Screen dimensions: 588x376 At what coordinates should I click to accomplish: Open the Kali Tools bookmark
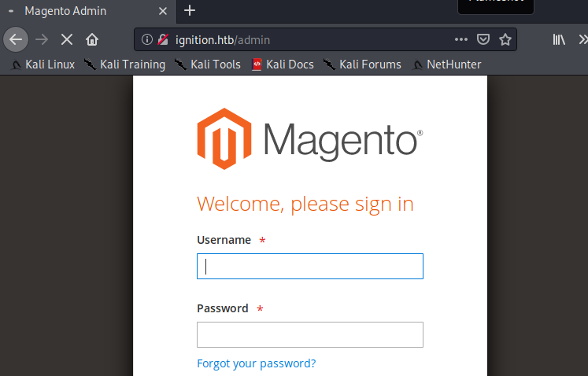coord(208,65)
